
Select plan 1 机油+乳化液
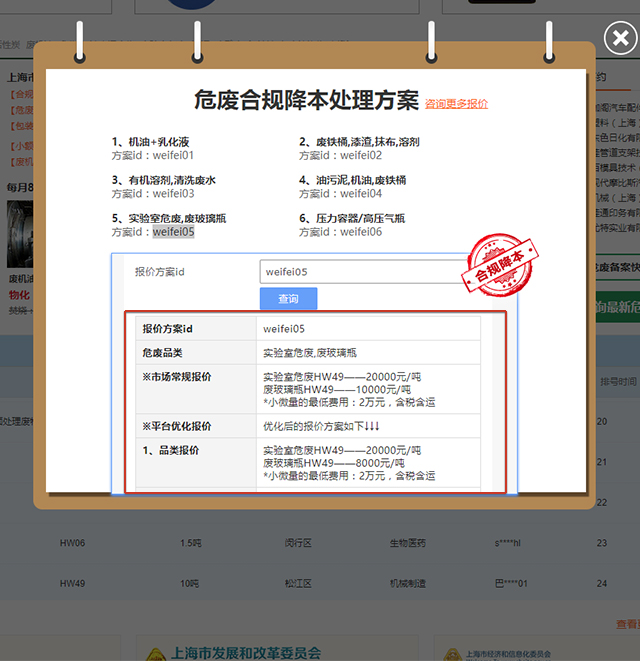(150, 142)
